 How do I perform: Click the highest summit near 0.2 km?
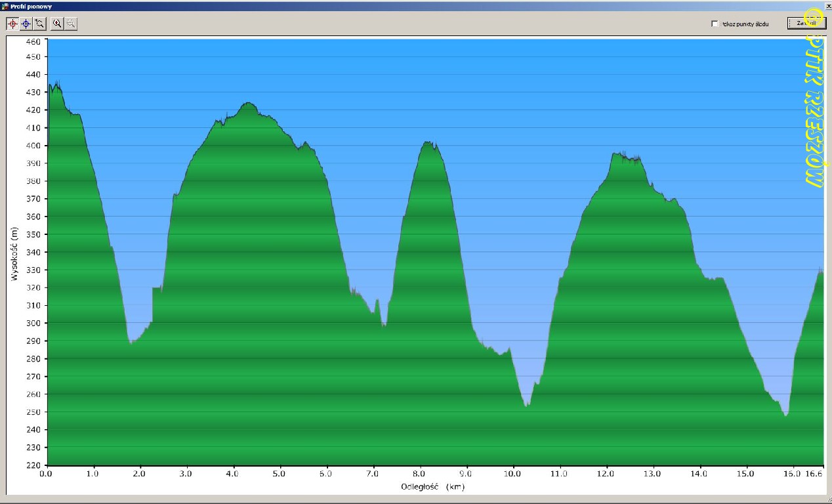coord(56,84)
